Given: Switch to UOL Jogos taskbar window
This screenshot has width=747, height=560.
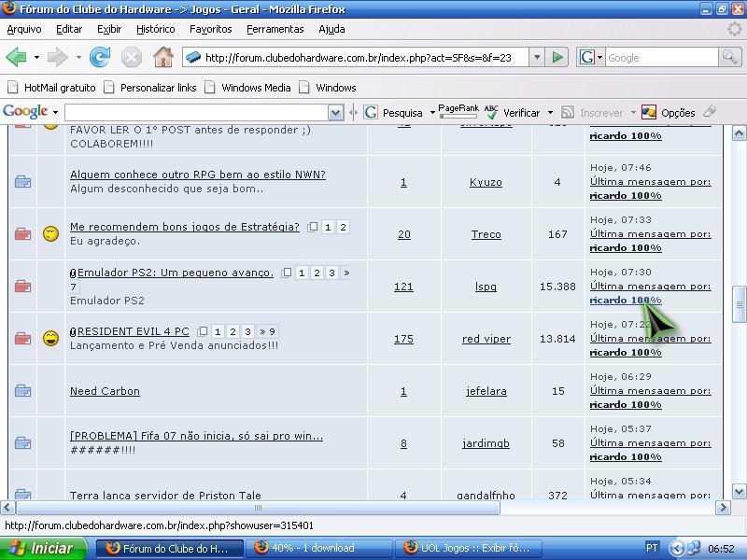Looking at the screenshot, I should click(x=469, y=548).
